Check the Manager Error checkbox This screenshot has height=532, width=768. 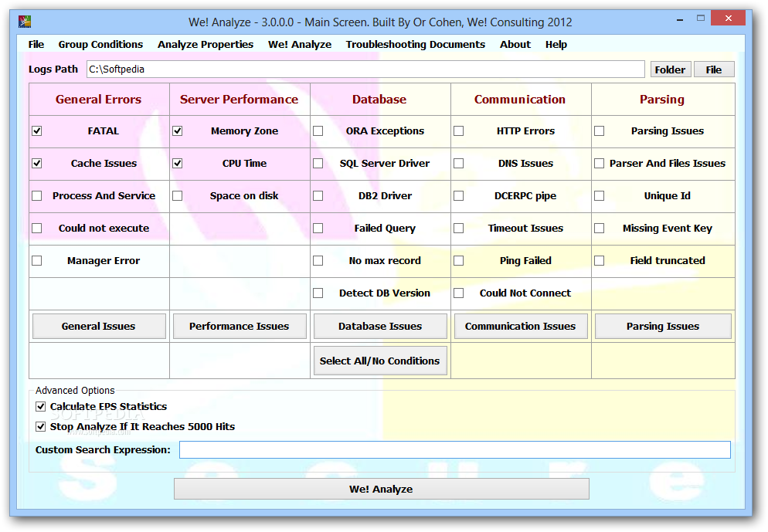click(x=37, y=261)
